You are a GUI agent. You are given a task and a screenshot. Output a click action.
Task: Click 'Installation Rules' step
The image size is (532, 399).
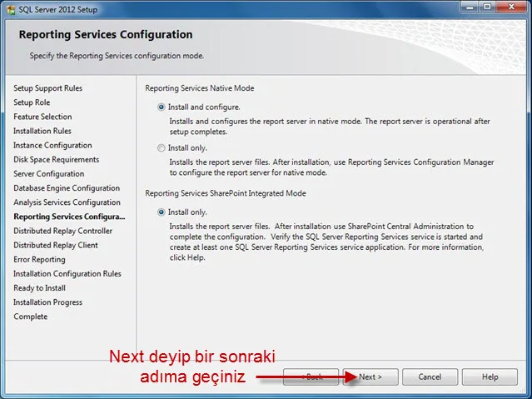[x=42, y=131]
